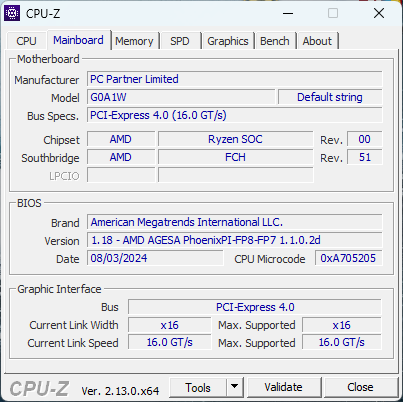Click the BIOS Date '08/03/2024' field
The height and width of the screenshot is (402, 403).
click(155, 258)
